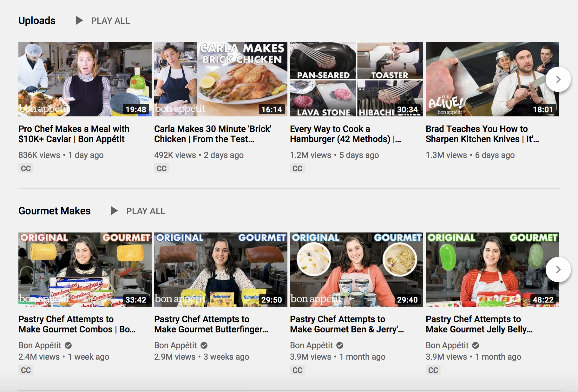Click the 19:48 duration badge
Viewport: 578px width, 392px height.
click(136, 109)
